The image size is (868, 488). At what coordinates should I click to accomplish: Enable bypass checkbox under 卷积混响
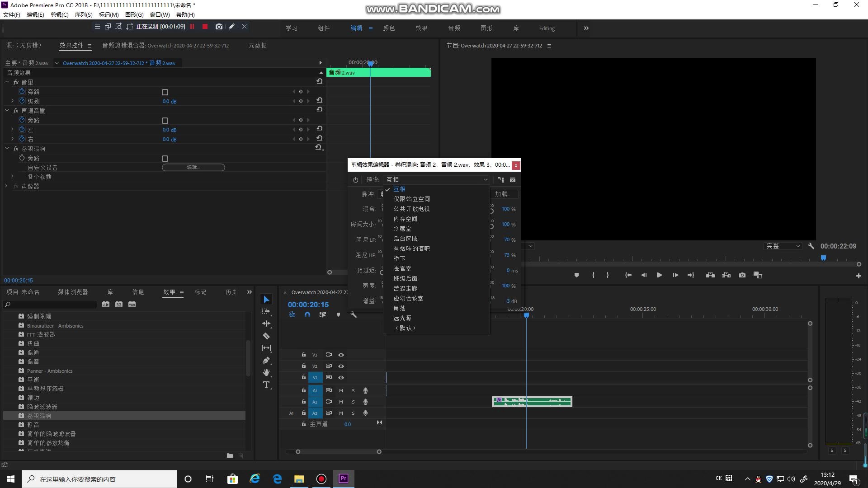[165, 159]
